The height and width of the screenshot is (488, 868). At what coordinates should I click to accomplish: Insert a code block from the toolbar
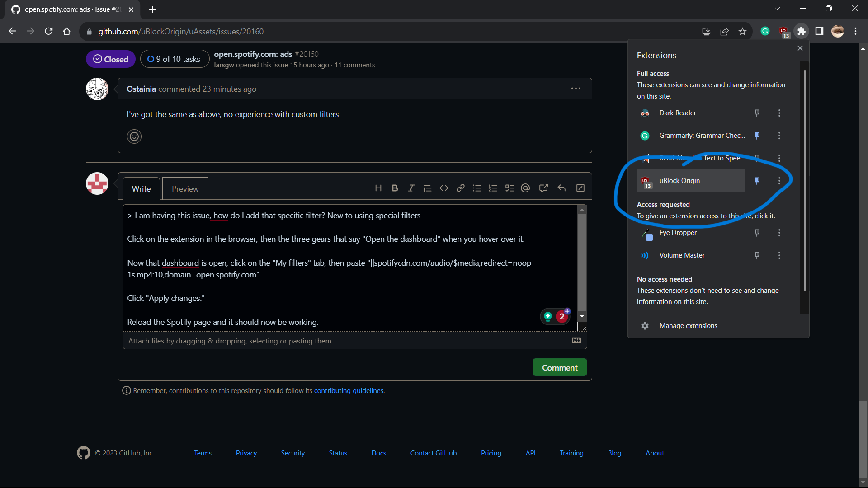(444, 188)
